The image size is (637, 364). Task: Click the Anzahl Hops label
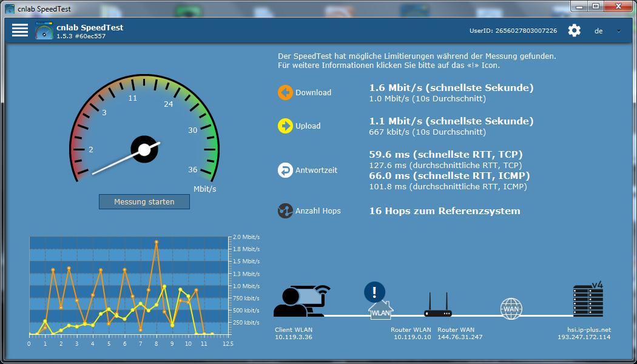[x=318, y=211]
